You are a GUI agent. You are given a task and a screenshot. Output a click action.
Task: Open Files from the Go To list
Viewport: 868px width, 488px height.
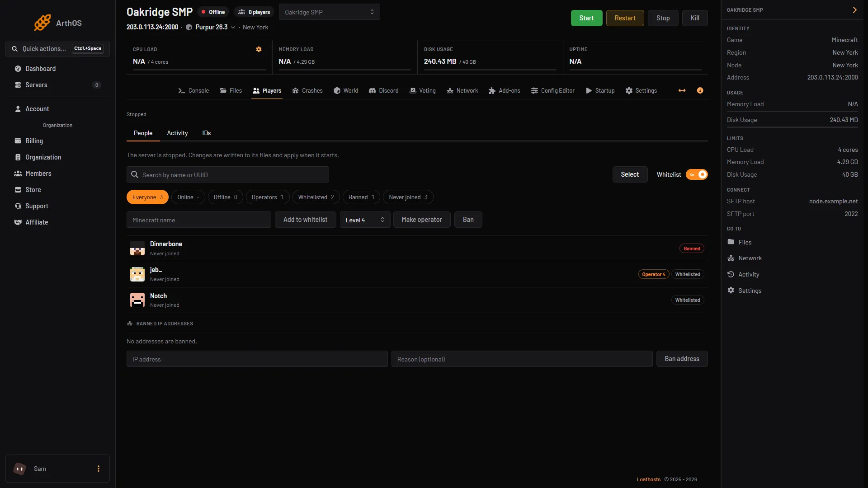[x=739, y=242]
